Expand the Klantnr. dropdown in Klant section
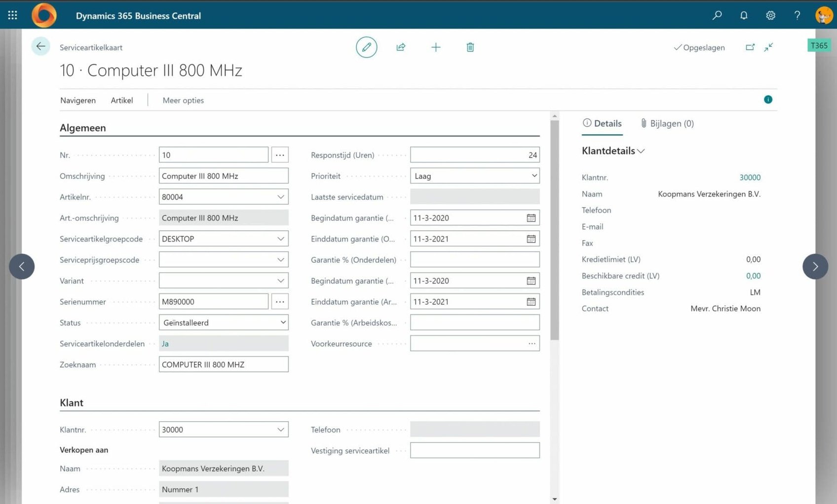Viewport: 837px width, 504px height. (x=281, y=430)
